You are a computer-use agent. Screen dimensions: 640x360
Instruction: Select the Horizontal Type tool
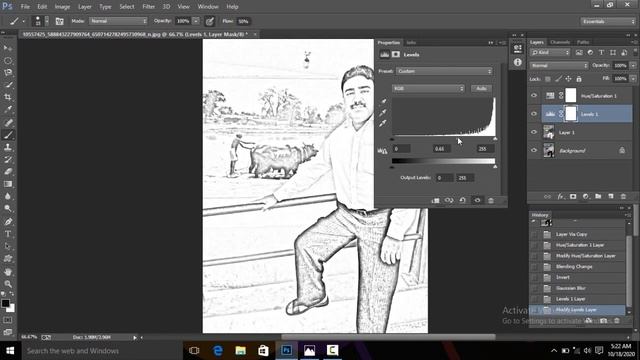pos(8,234)
